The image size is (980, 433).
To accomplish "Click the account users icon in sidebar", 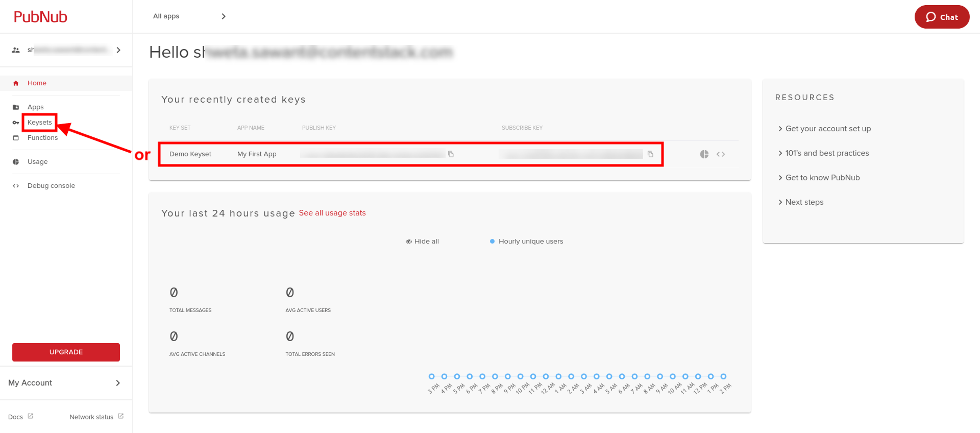I will pos(16,50).
